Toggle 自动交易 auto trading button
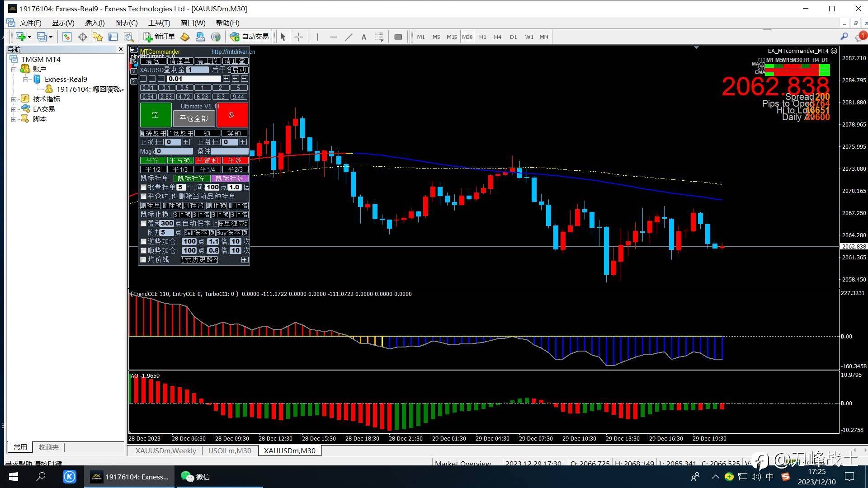868x488 pixels. [250, 37]
